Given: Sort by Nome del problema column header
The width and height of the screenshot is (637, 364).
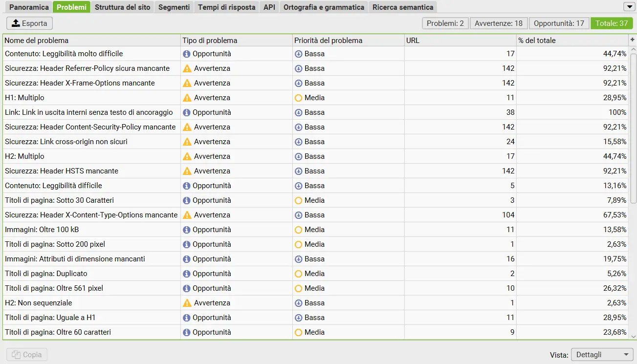Looking at the screenshot, I should click(x=92, y=41).
